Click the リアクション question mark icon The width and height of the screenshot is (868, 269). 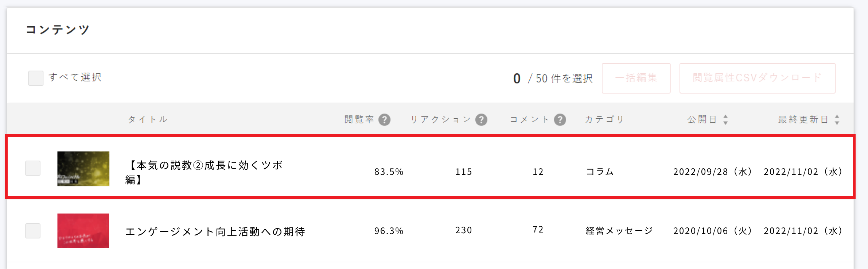point(482,119)
